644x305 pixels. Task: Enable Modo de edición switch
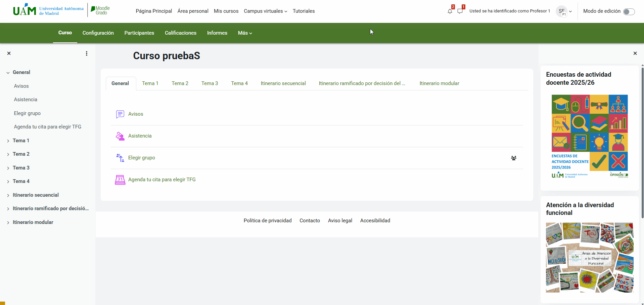629,11
